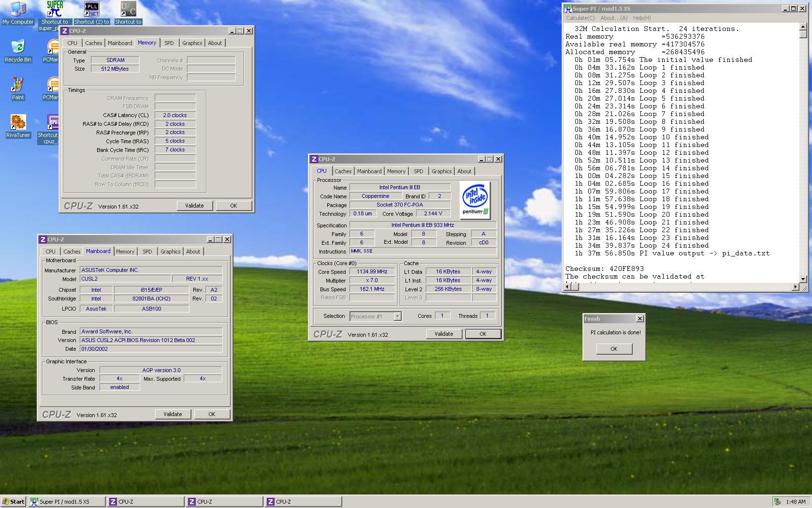The image size is (812, 508).
Task: Click the CPU-Z Memory window title icon
Action: click(65, 31)
